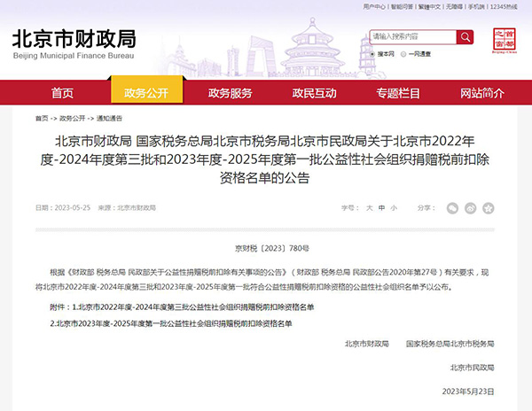Open the 政务公开 navigation tab

pyautogui.click(x=145, y=93)
